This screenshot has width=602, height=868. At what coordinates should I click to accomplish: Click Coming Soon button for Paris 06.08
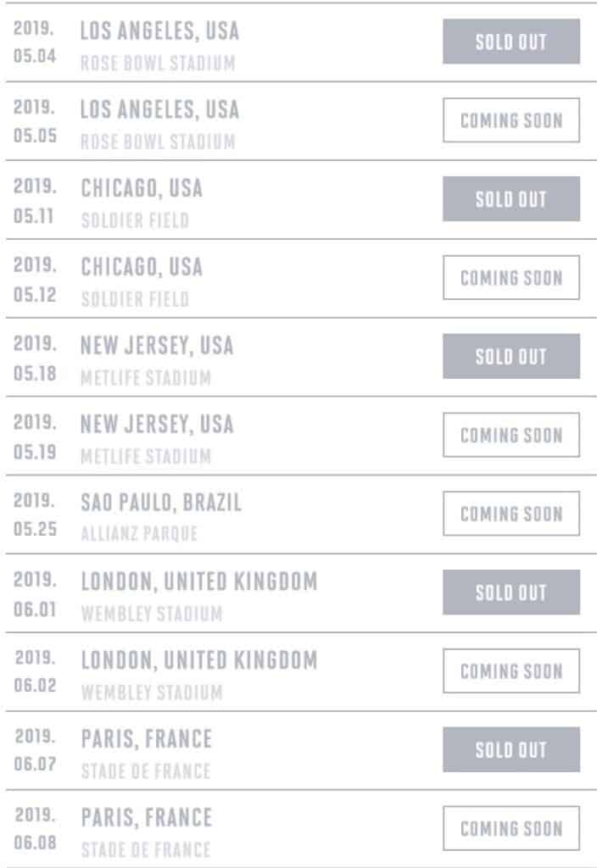pos(510,828)
